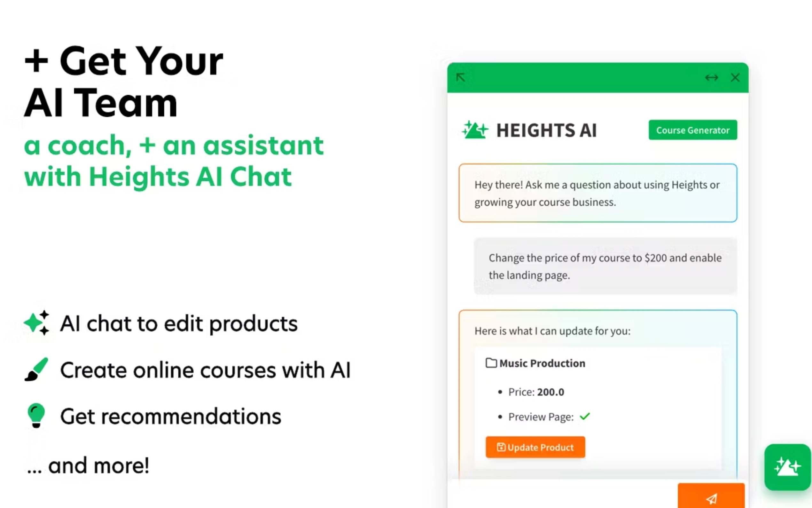Send message with the orange paper plane
The height and width of the screenshot is (508, 812).
coord(711,498)
